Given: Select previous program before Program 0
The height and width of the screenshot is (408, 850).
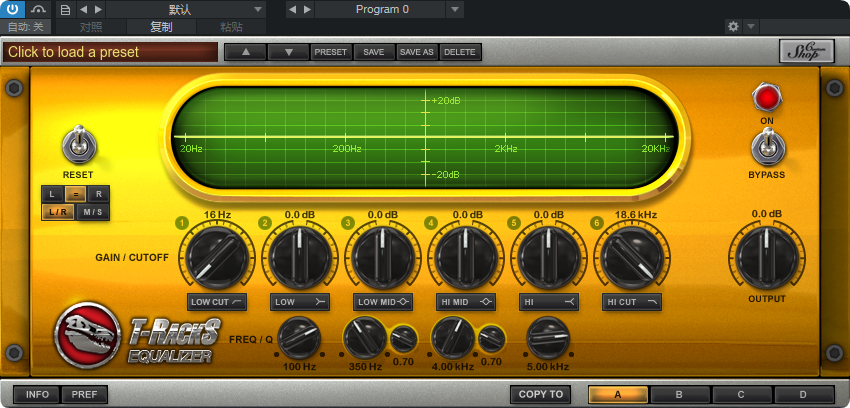Looking at the screenshot, I should click(292, 9).
